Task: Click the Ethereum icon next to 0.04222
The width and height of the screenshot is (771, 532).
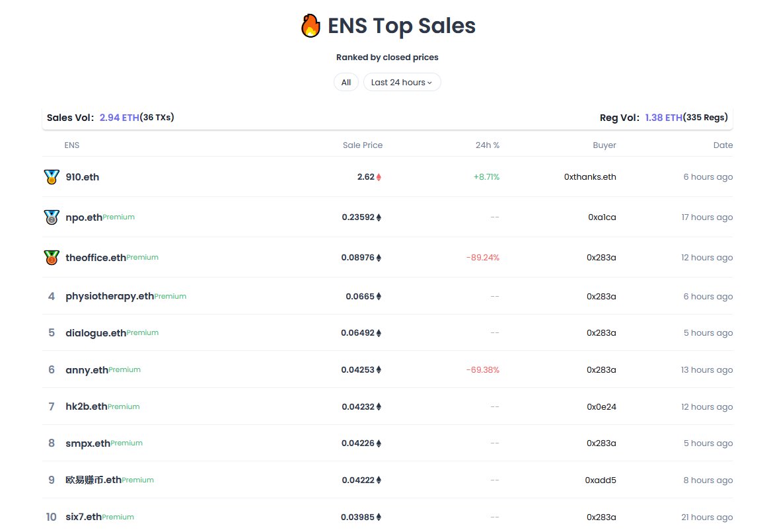Action: [379, 480]
